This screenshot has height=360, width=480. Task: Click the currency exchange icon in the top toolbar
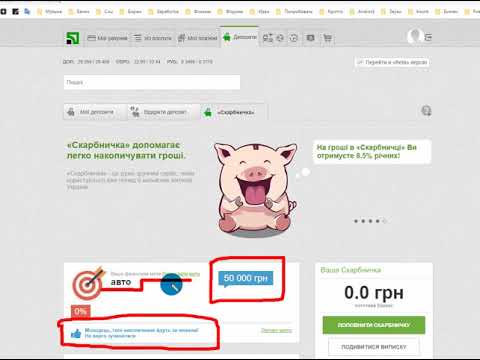point(280,38)
